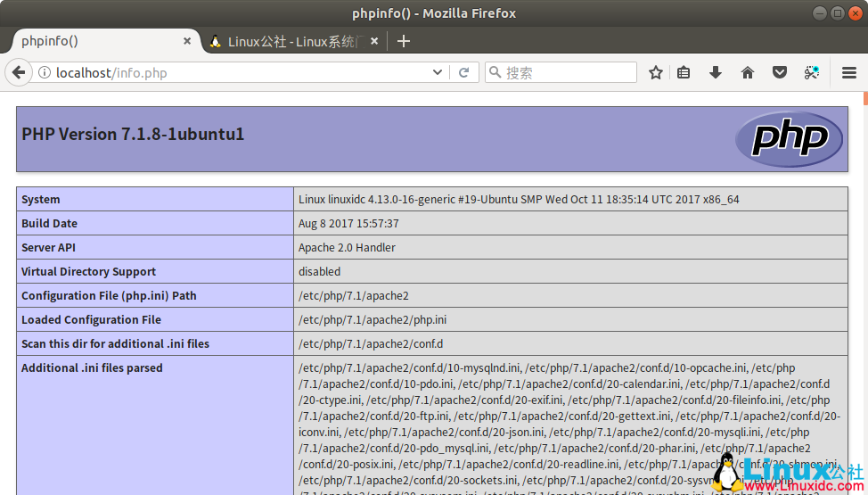Viewport: 868px width, 495px height.
Task: Click Configuration File (php.ini) Path label
Action: click(109, 295)
